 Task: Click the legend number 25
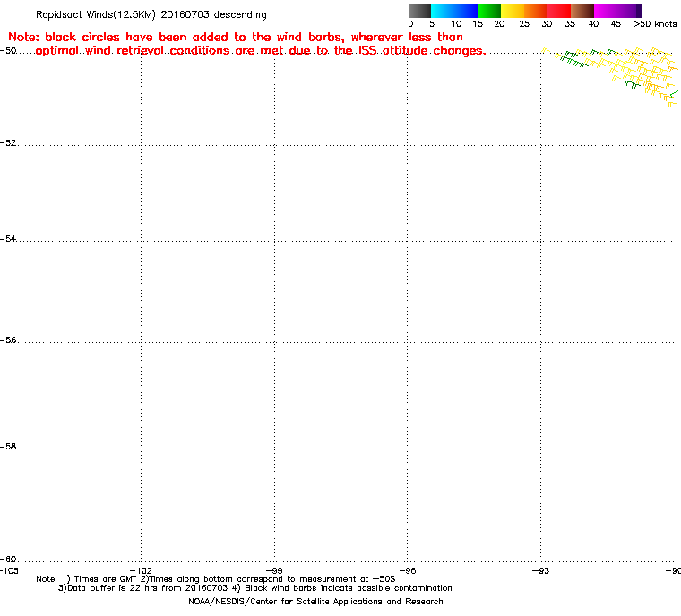[524, 24]
